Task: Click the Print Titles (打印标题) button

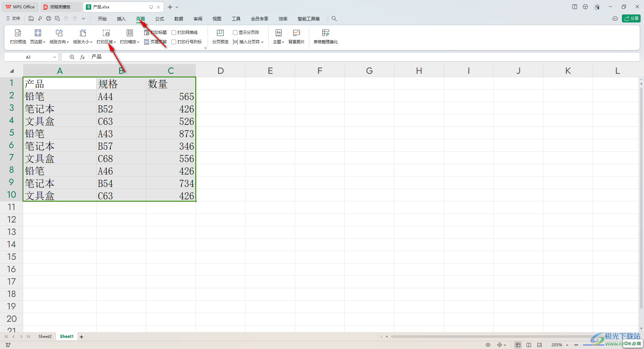Action: point(155,33)
